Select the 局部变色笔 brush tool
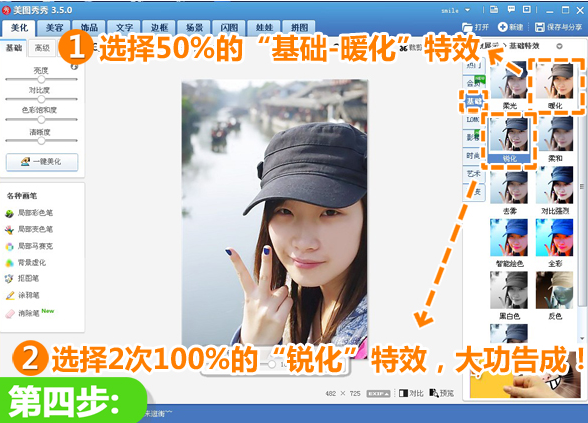Screen dimensions: 588x423 pyautogui.click(x=29, y=229)
